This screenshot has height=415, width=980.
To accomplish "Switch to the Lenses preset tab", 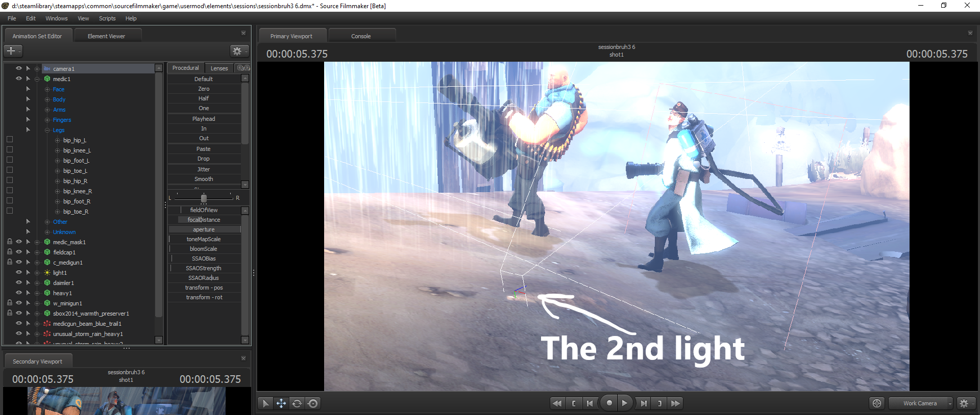I will coord(219,68).
